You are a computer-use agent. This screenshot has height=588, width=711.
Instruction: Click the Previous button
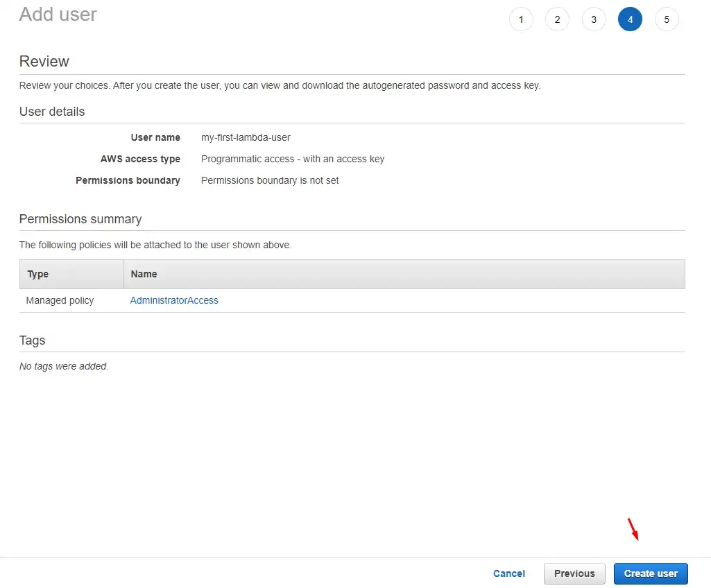pos(574,573)
